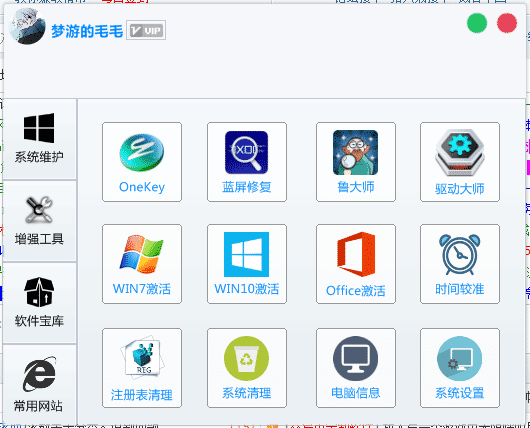Open 系统设置 system settings
The height and width of the screenshot is (428, 530).
click(x=460, y=368)
